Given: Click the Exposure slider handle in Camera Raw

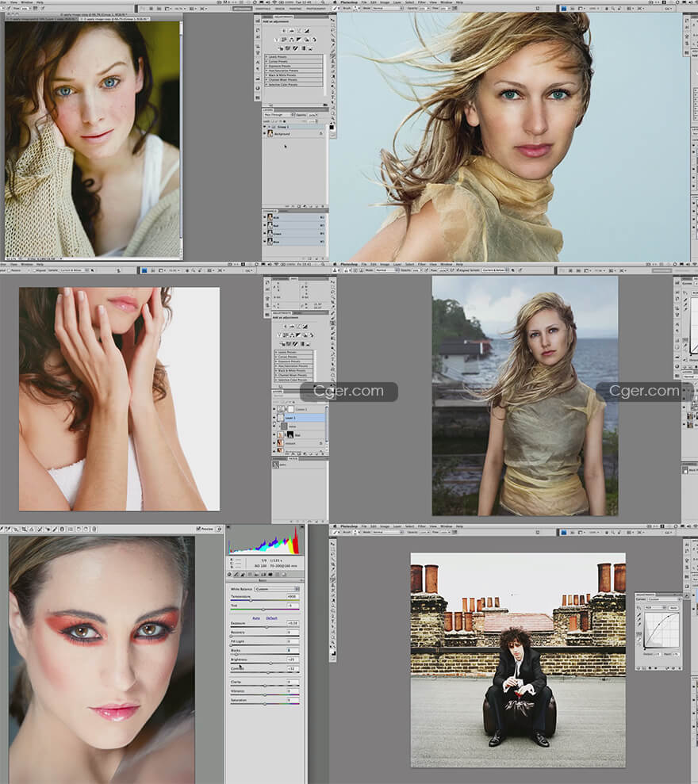Looking at the screenshot, I should [267, 628].
